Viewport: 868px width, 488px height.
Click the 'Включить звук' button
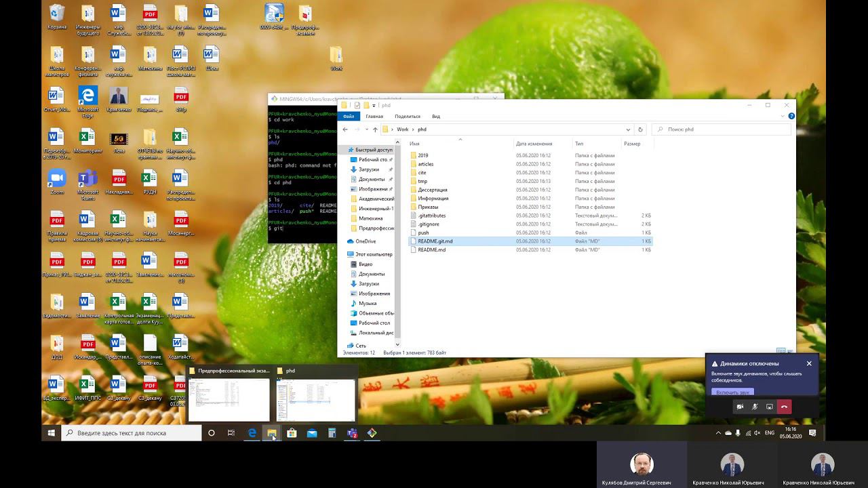pos(732,392)
